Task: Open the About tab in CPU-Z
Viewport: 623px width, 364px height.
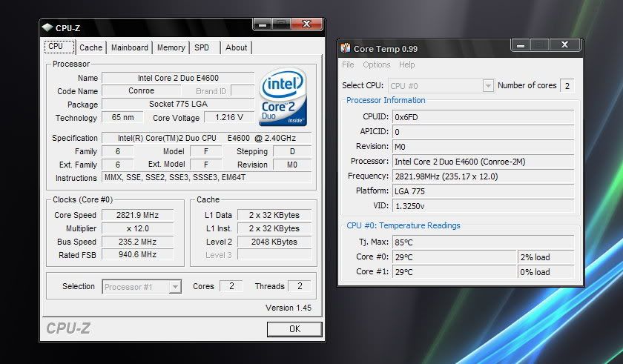Action: pos(236,47)
